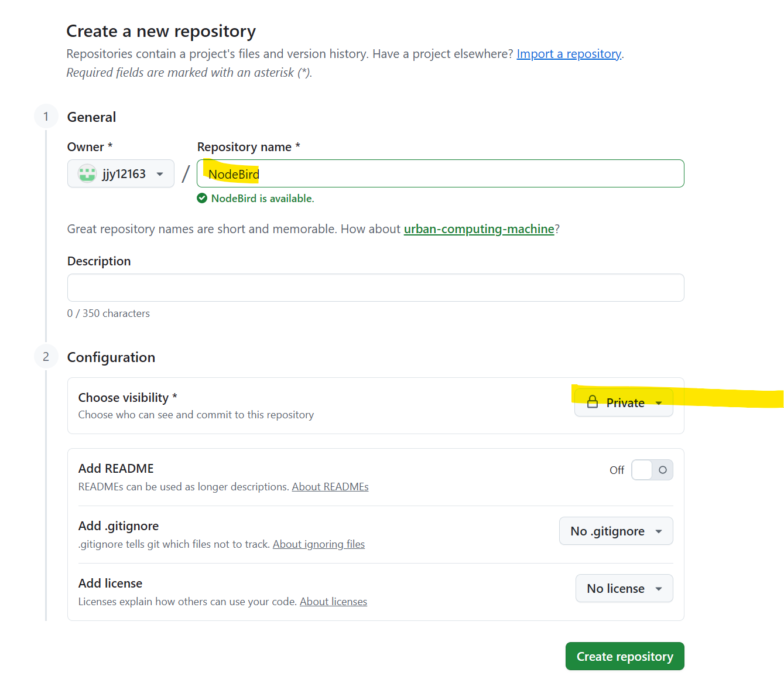The image size is (784, 686).
Task: Click the caret arrow on No license
Action: [x=659, y=589]
